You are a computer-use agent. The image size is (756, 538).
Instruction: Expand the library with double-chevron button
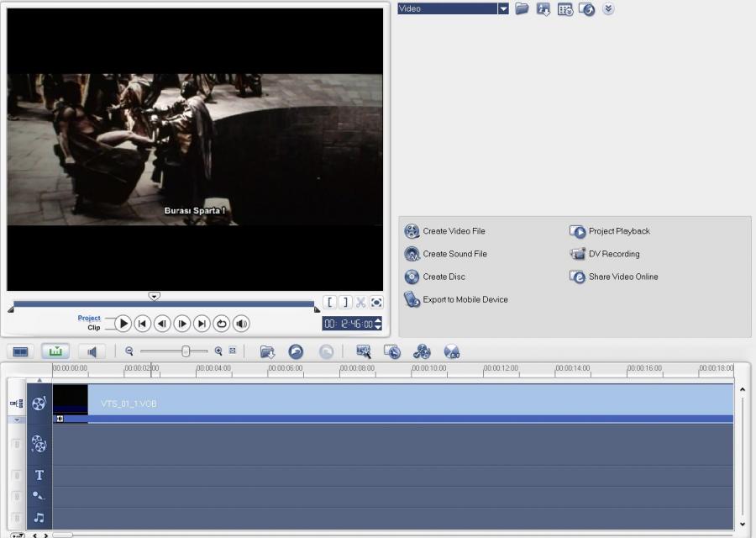(x=608, y=8)
